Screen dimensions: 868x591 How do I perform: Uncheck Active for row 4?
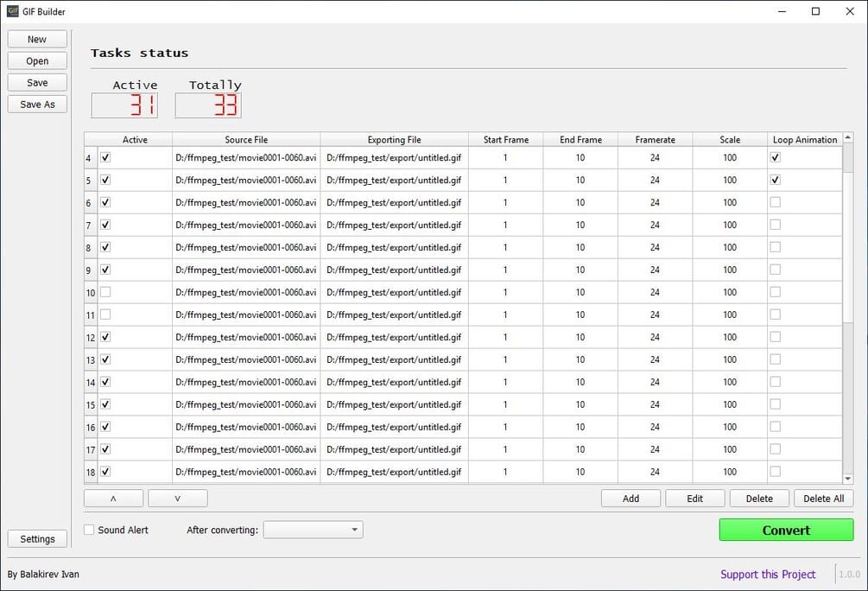(x=105, y=157)
